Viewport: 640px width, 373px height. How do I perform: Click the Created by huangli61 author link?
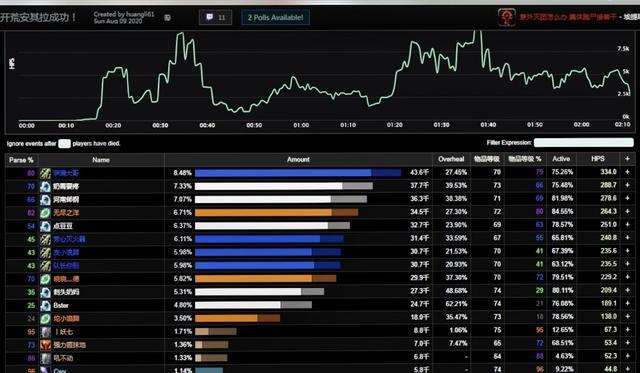(124, 14)
